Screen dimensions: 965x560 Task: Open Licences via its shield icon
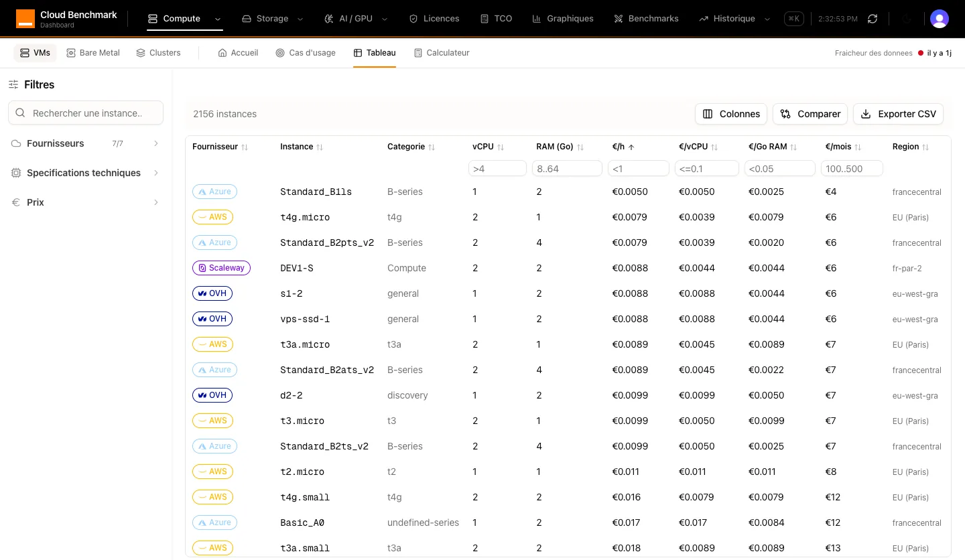tap(413, 19)
